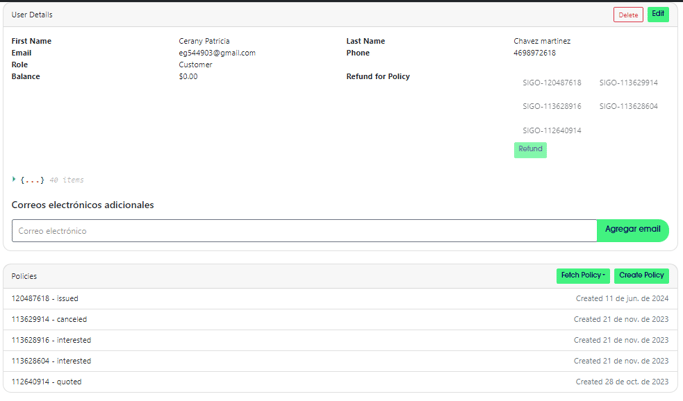Click the red Delete user button

pos(628,15)
